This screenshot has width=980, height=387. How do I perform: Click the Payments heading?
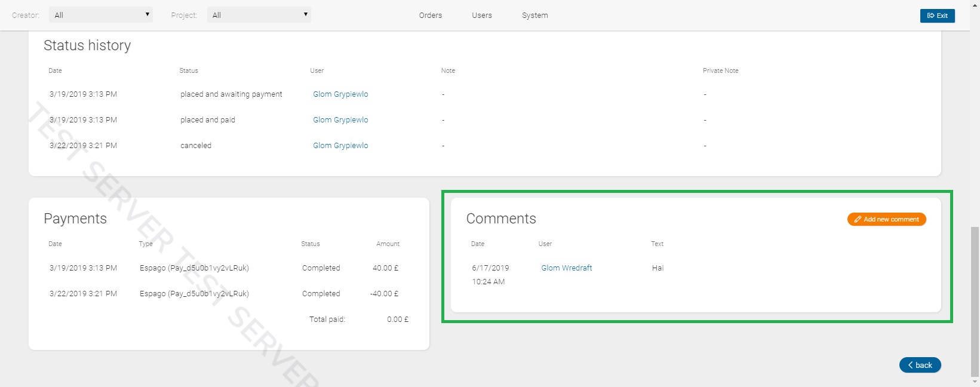point(75,219)
